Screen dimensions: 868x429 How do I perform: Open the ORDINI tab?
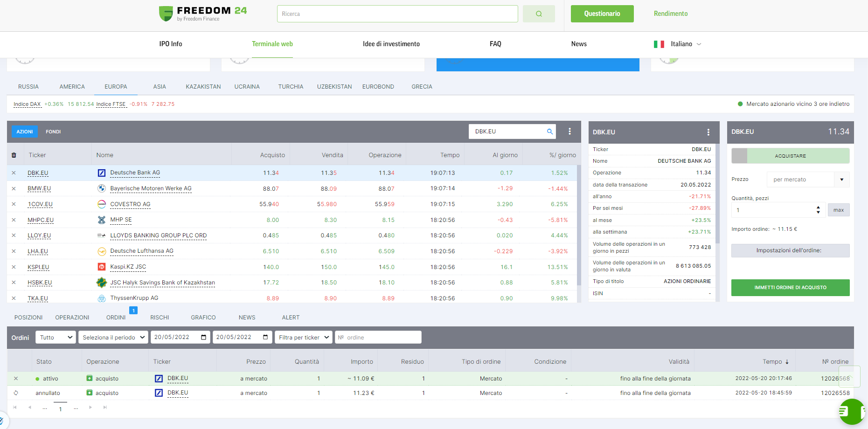pos(116,318)
